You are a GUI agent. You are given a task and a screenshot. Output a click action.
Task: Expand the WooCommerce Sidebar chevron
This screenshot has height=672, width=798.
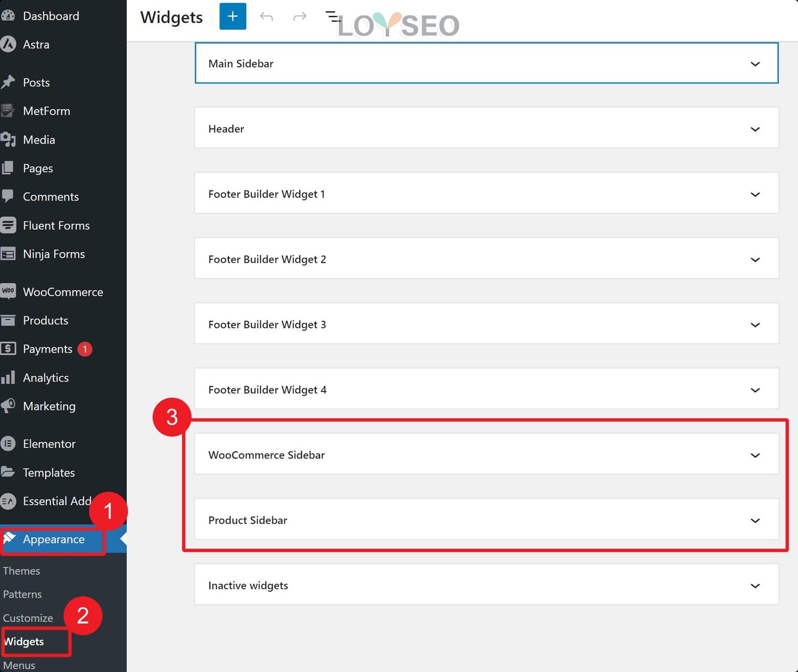(755, 455)
